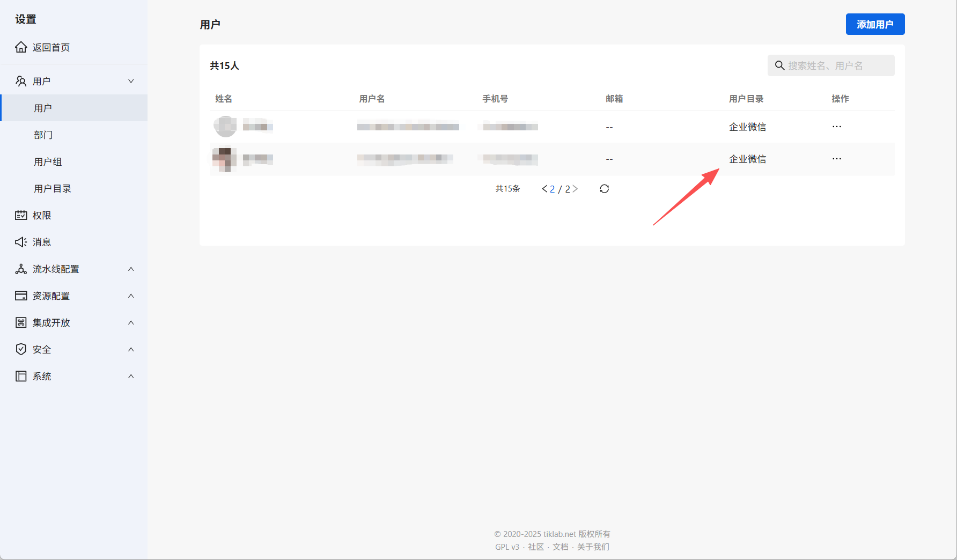Open the actions menu for the first user
This screenshot has width=957, height=560.
tap(837, 127)
